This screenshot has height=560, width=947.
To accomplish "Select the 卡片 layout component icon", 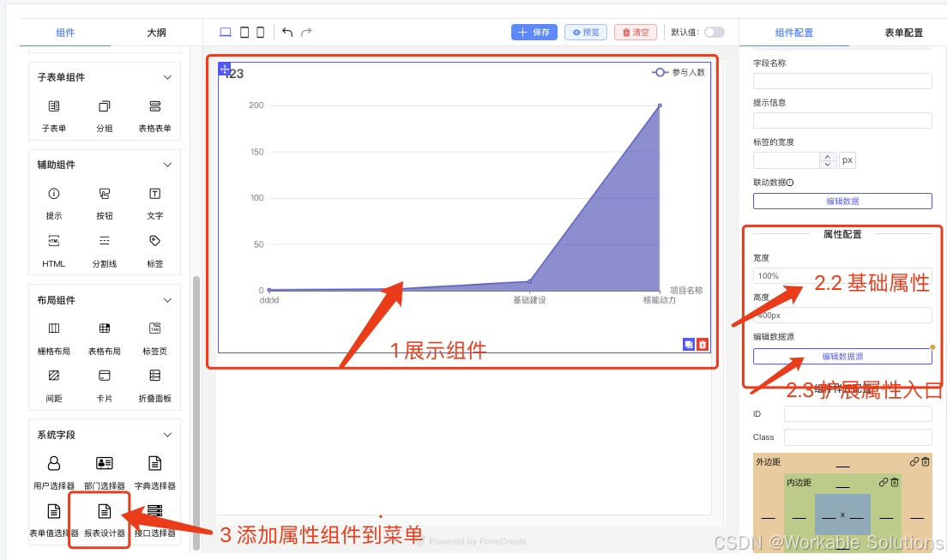I will pyautogui.click(x=104, y=376).
